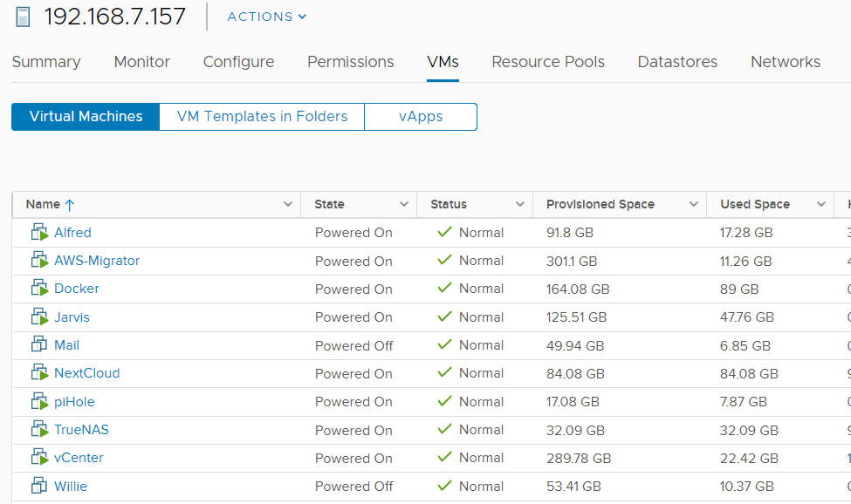Click the green check in Docker's status

point(444,288)
